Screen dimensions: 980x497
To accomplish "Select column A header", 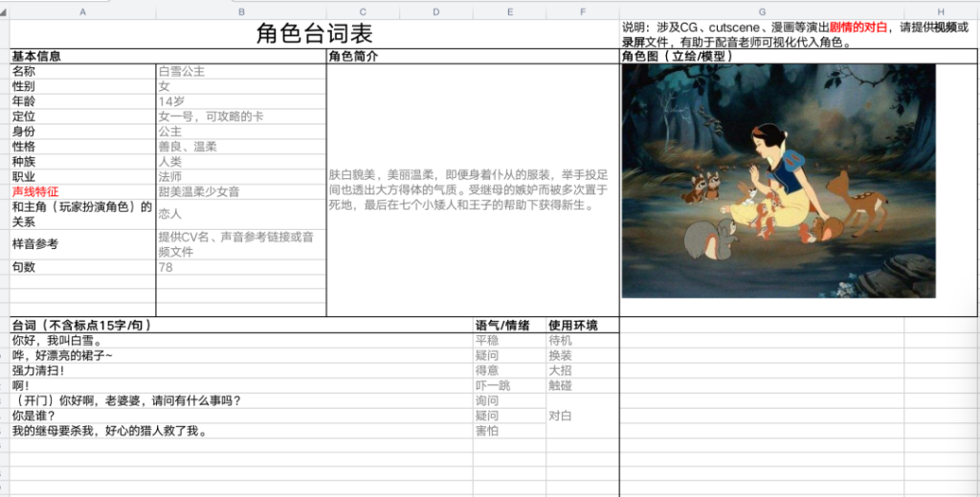I will coord(83,12).
